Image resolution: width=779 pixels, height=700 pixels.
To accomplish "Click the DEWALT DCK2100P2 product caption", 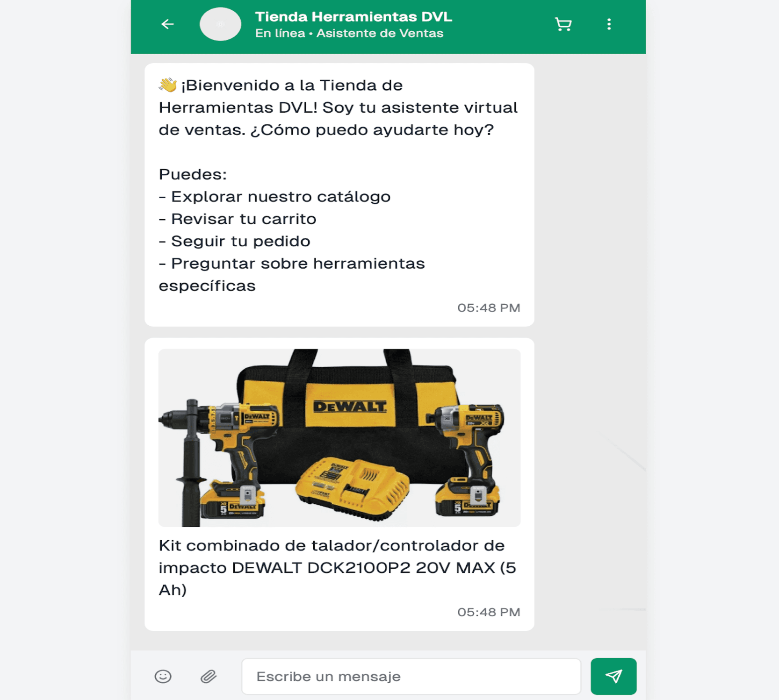I will click(337, 567).
